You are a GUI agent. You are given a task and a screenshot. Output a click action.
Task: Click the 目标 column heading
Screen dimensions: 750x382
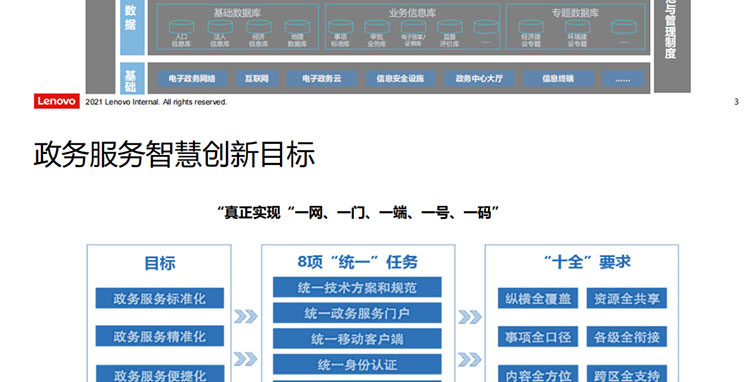click(160, 263)
